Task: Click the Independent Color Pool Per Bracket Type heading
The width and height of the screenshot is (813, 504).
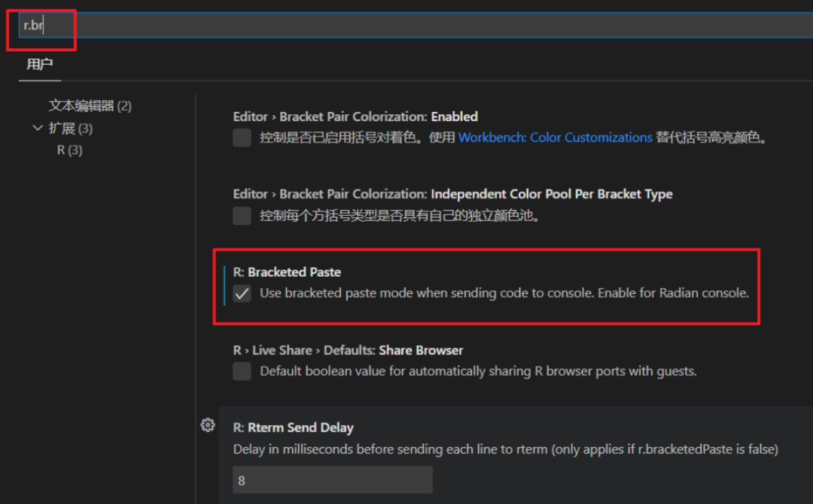Action: [x=452, y=194]
